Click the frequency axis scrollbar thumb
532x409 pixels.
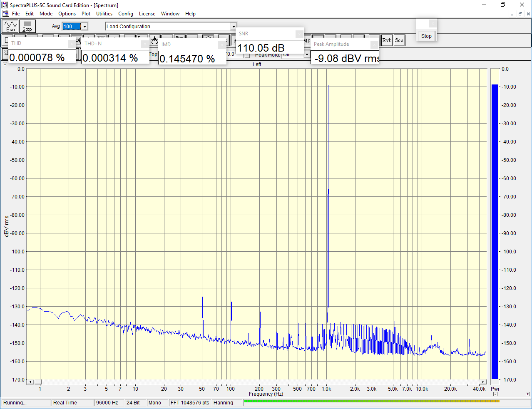click(x=37, y=382)
